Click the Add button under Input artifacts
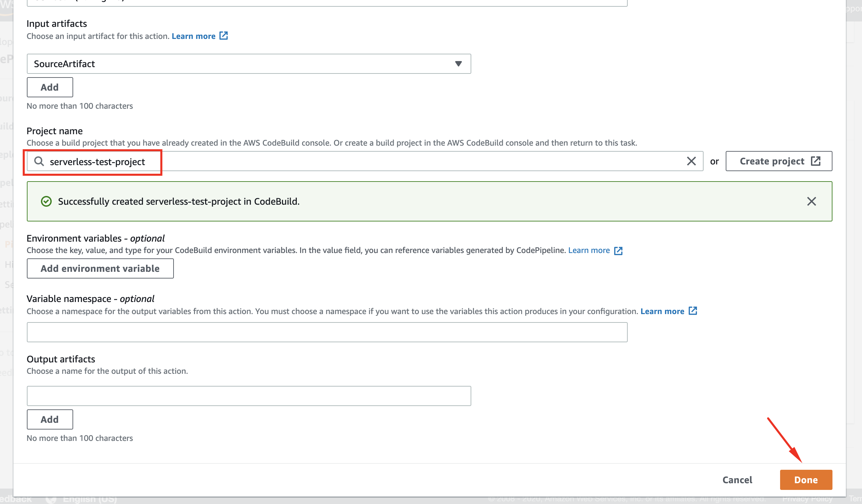Screen dimensions: 862x504 pyautogui.click(x=50, y=87)
